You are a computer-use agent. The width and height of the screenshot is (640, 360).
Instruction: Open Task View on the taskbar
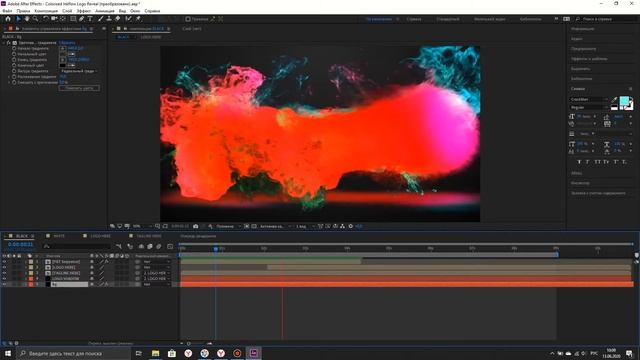138,353
